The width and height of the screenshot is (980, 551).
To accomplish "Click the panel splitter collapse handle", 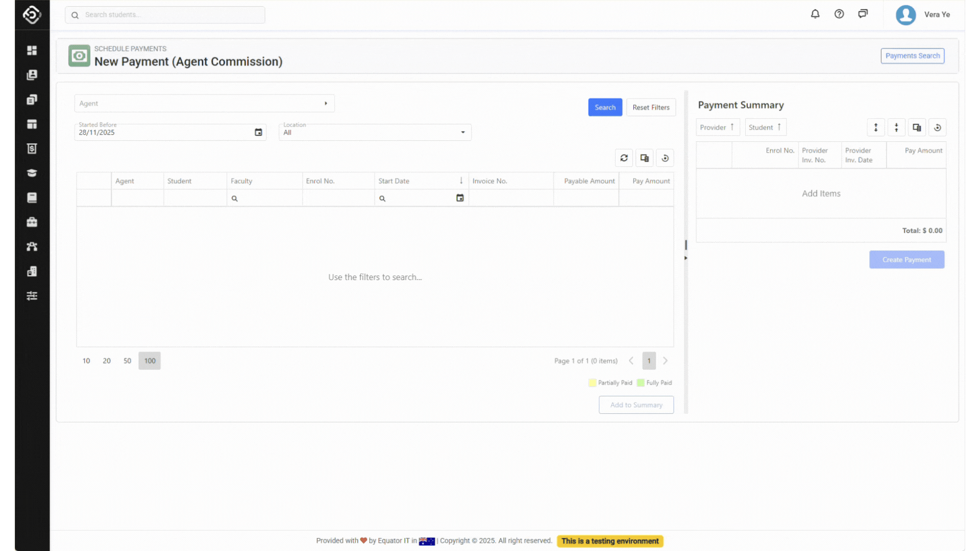I will tap(685, 258).
